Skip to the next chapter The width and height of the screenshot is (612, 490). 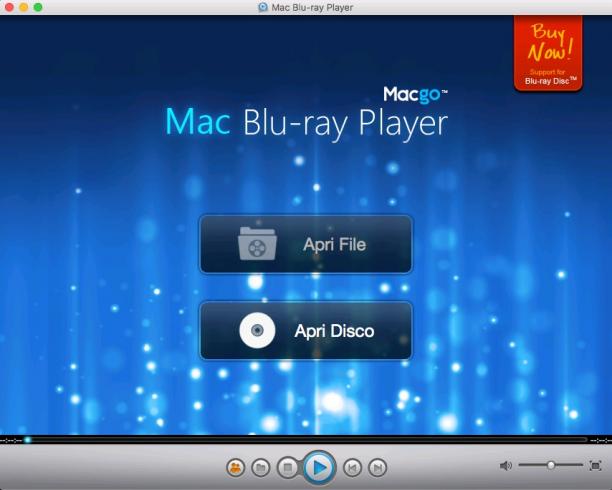tap(377, 467)
